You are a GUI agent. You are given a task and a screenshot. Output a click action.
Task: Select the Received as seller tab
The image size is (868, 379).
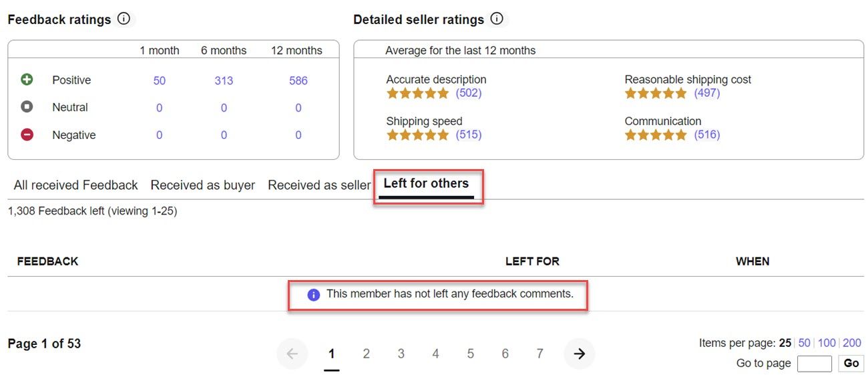[x=319, y=185]
